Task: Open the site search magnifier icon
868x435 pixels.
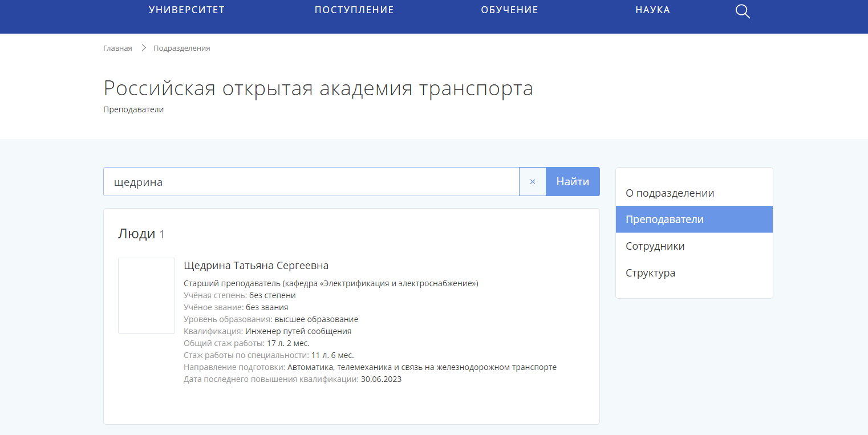Action: click(743, 11)
